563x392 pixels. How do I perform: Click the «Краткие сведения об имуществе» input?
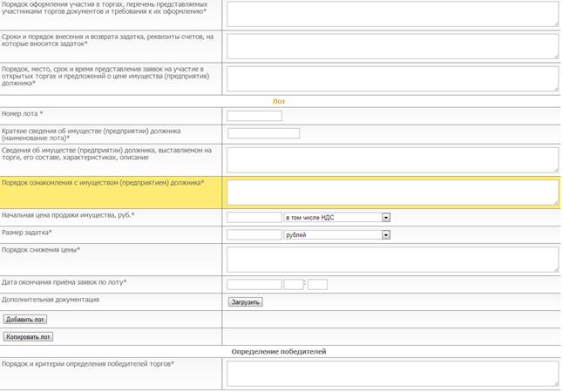pos(263,133)
